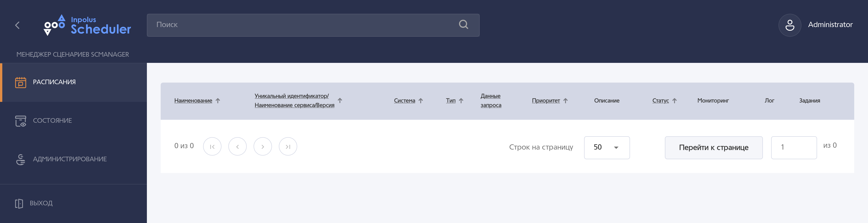Open the Администрирование menu section
This screenshot has width=868, height=223.
point(69,159)
